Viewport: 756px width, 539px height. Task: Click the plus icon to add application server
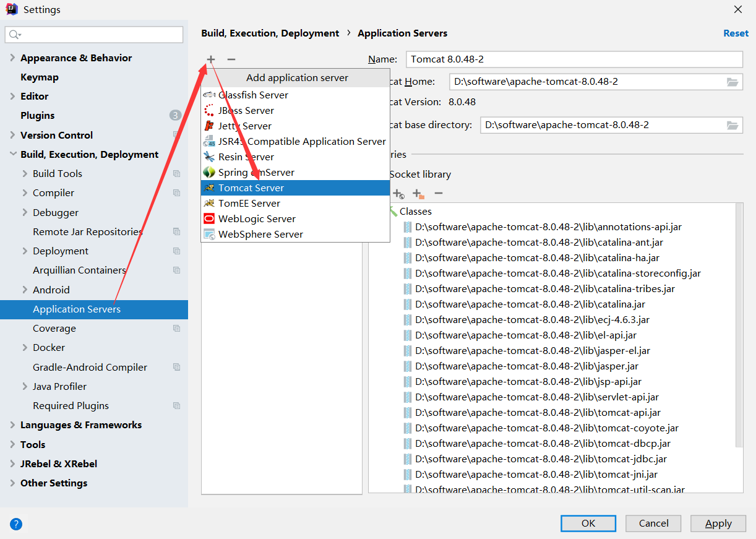point(211,59)
